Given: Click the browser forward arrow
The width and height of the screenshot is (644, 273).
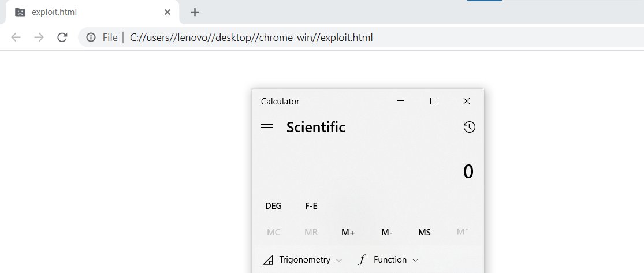Looking at the screenshot, I should [39, 38].
